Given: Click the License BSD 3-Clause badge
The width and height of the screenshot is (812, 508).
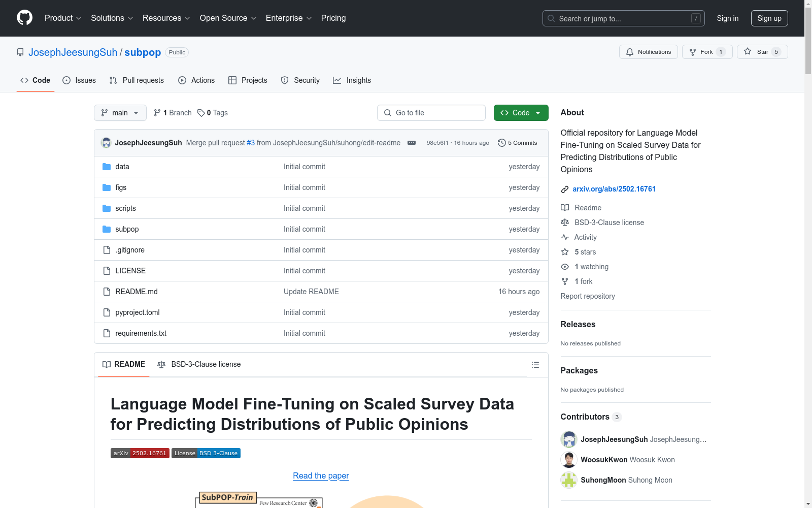Looking at the screenshot, I should (x=206, y=453).
